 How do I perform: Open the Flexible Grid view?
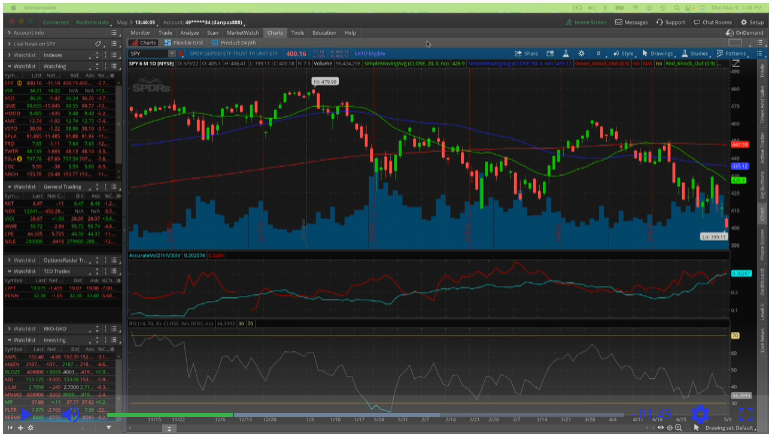pyautogui.click(x=184, y=43)
